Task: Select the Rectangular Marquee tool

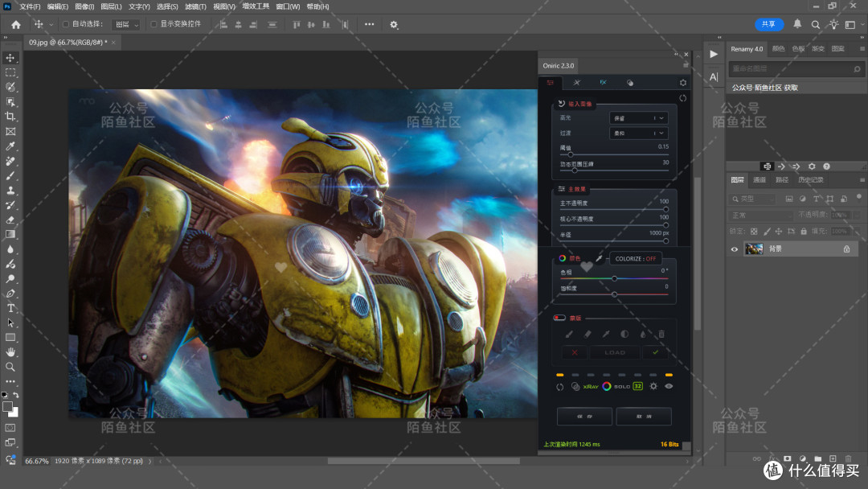Action: click(x=10, y=72)
